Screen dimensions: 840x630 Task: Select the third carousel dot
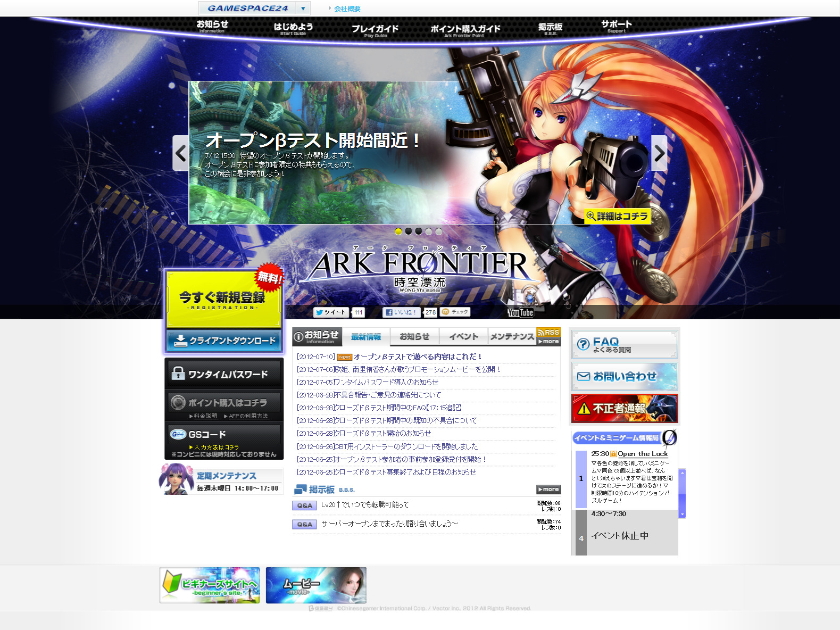point(419,231)
